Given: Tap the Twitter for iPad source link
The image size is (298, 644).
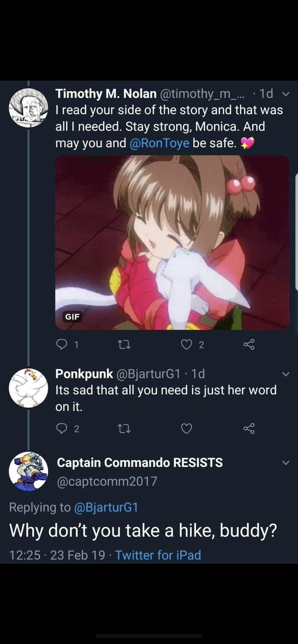Looking at the screenshot, I should [158, 555].
